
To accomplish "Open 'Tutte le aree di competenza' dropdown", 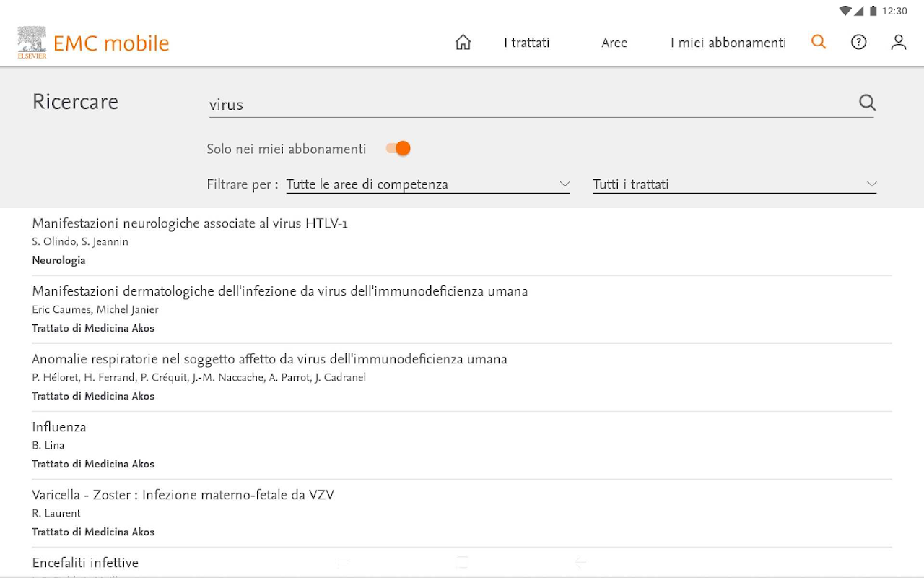I will pyautogui.click(x=428, y=184).
